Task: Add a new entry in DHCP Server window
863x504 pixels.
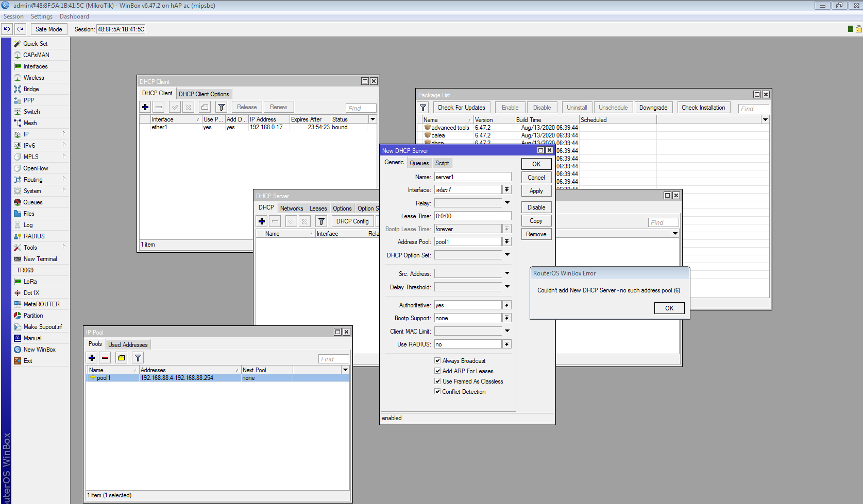Action: pyautogui.click(x=262, y=221)
